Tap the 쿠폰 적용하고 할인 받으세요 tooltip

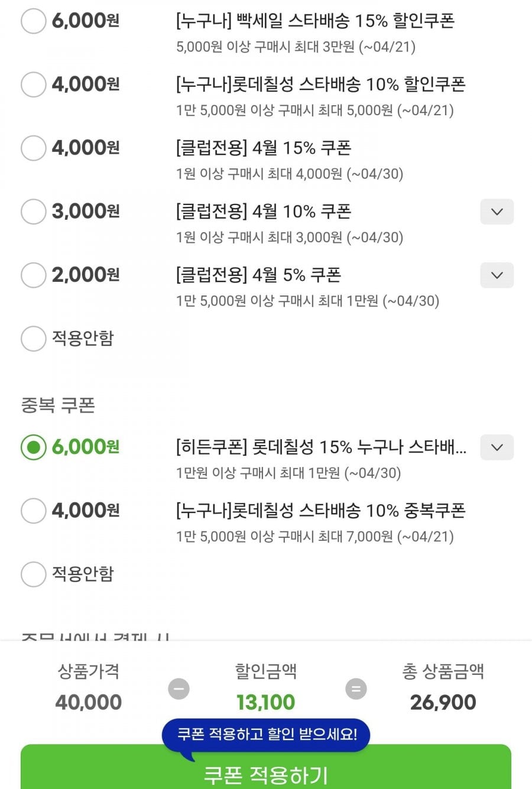267,735
